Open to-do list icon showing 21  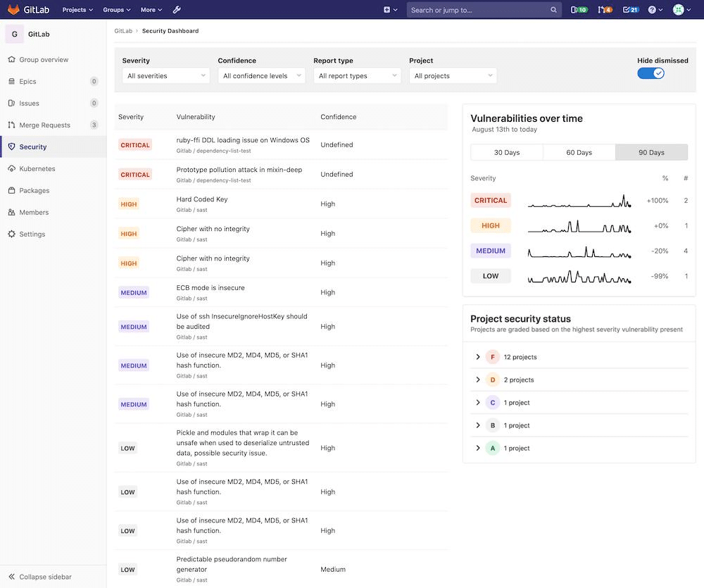(x=631, y=10)
